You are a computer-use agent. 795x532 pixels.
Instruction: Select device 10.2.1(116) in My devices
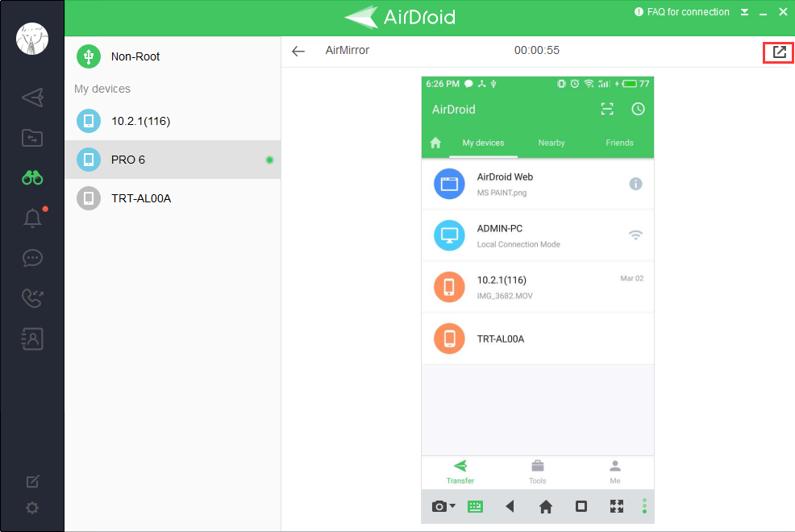173,121
